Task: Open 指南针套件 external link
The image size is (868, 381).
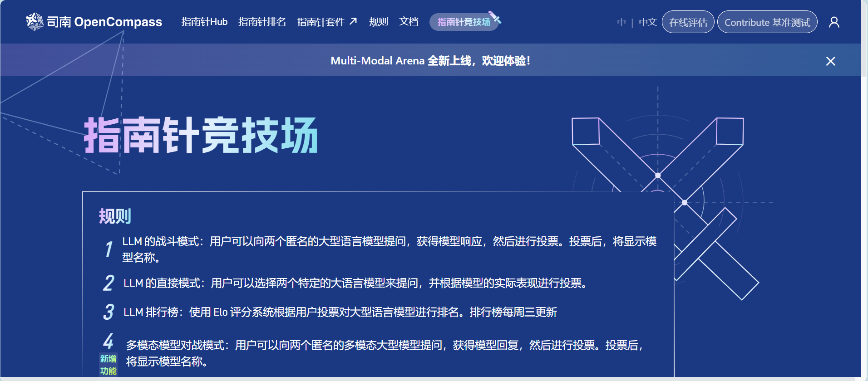Action: pyautogui.click(x=327, y=22)
